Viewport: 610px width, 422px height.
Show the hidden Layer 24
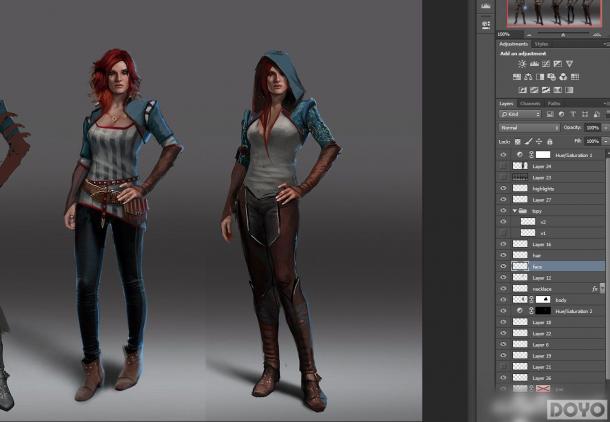pos(503,166)
